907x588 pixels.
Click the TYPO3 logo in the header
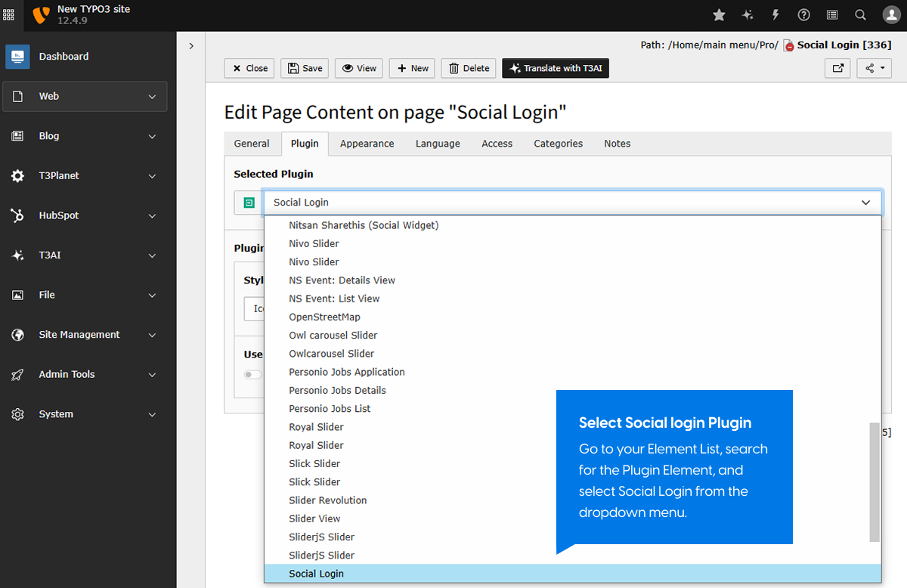41,14
